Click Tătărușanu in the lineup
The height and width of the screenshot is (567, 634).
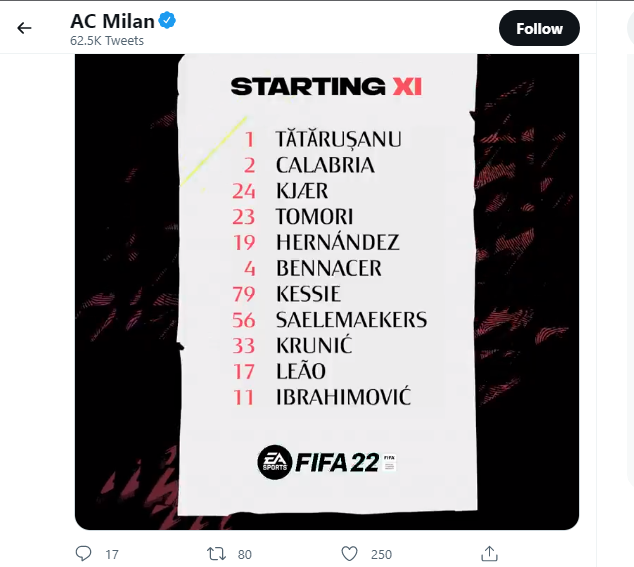point(338,139)
